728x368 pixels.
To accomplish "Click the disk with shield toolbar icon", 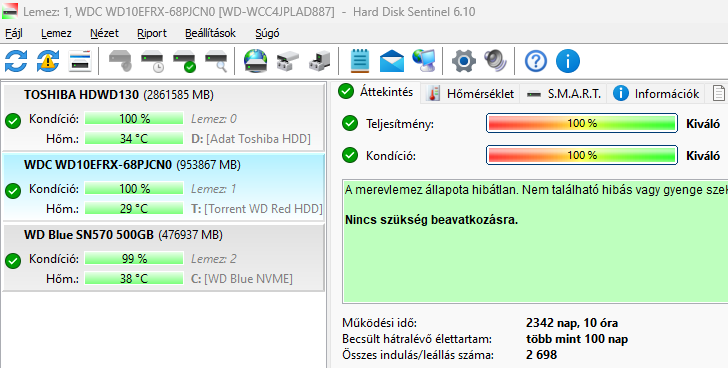I will pyautogui.click(x=120, y=61).
